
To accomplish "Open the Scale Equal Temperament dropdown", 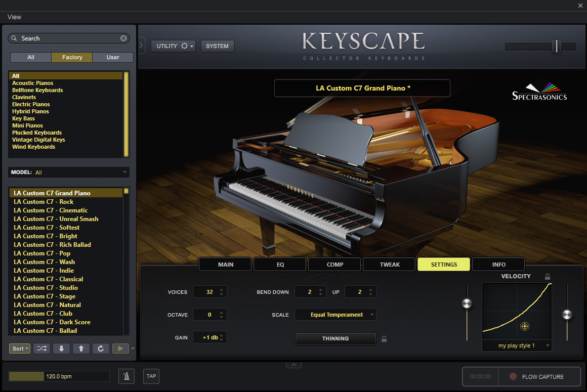I will tap(336, 315).
